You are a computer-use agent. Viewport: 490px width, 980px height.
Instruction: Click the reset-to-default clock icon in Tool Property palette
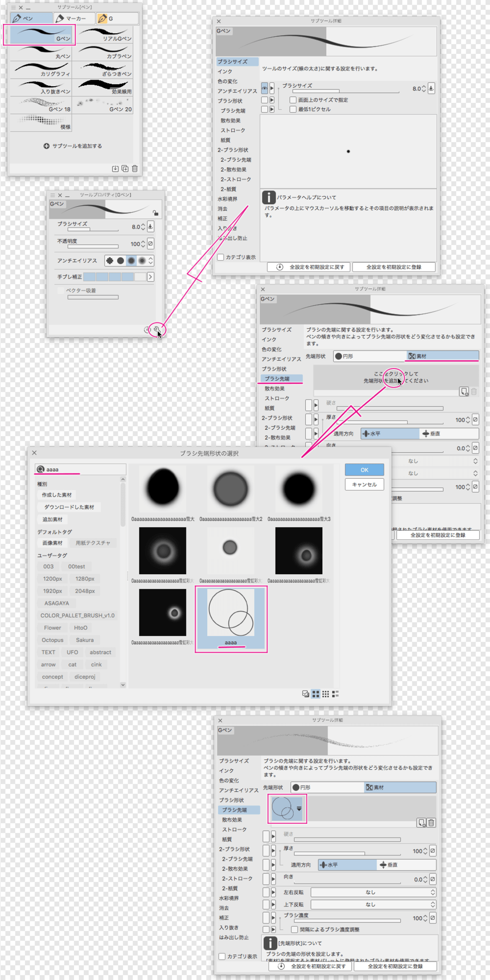point(147,330)
